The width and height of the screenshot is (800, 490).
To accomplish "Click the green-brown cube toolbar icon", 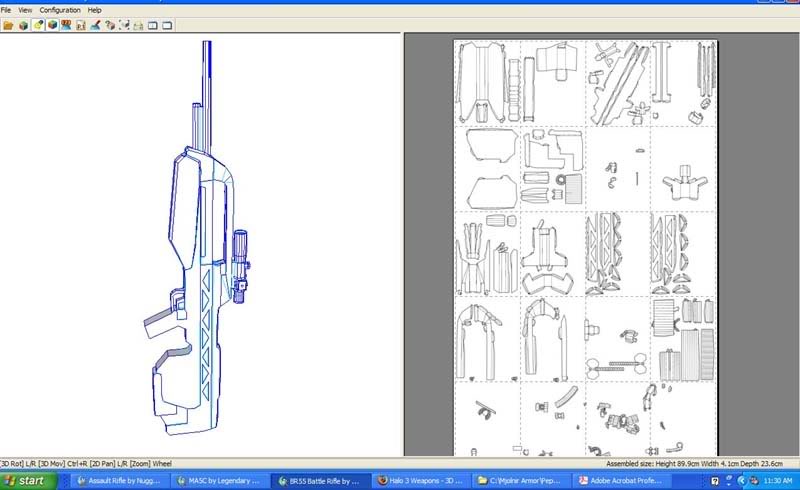I will [23, 25].
